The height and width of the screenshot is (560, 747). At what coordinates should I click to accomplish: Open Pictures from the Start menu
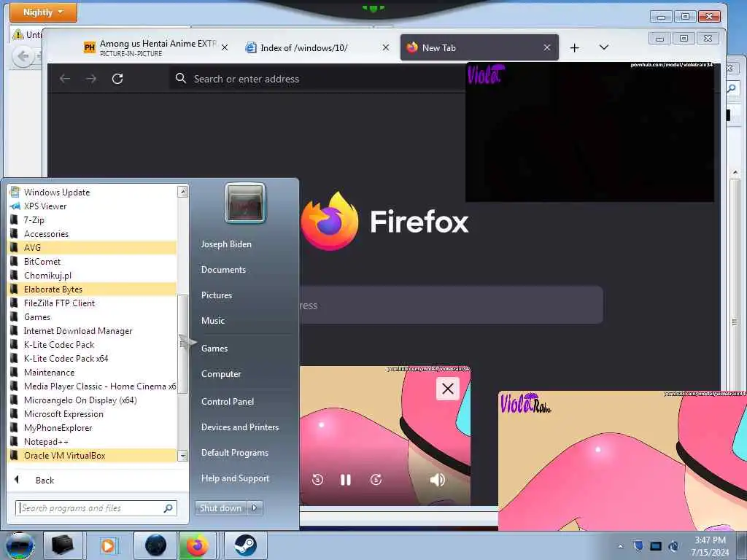tap(217, 295)
